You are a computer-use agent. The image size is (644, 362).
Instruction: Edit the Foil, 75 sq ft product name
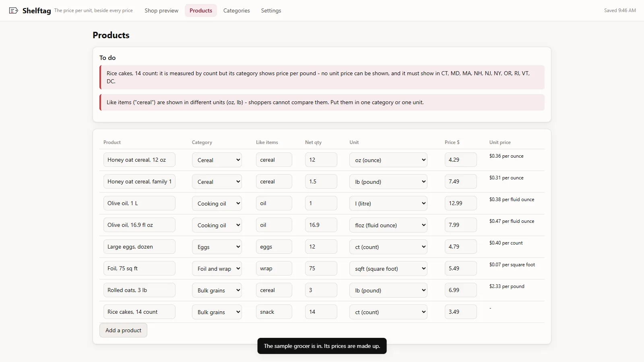click(139, 268)
